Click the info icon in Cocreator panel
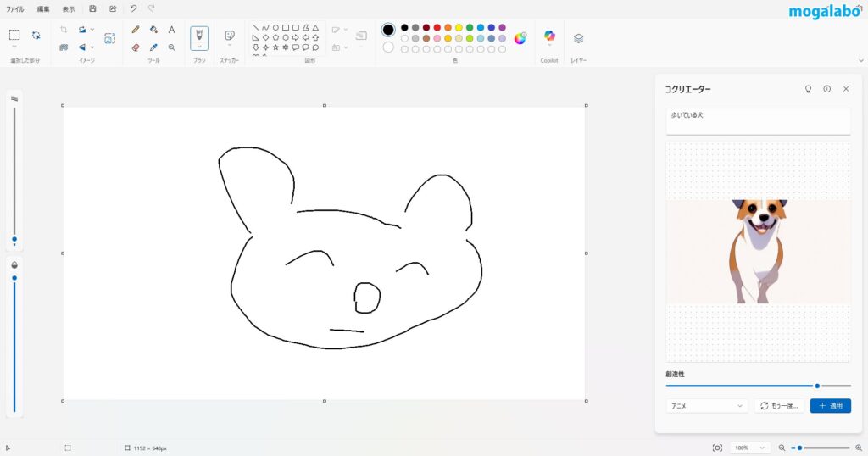The image size is (868, 456). pos(827,89)
